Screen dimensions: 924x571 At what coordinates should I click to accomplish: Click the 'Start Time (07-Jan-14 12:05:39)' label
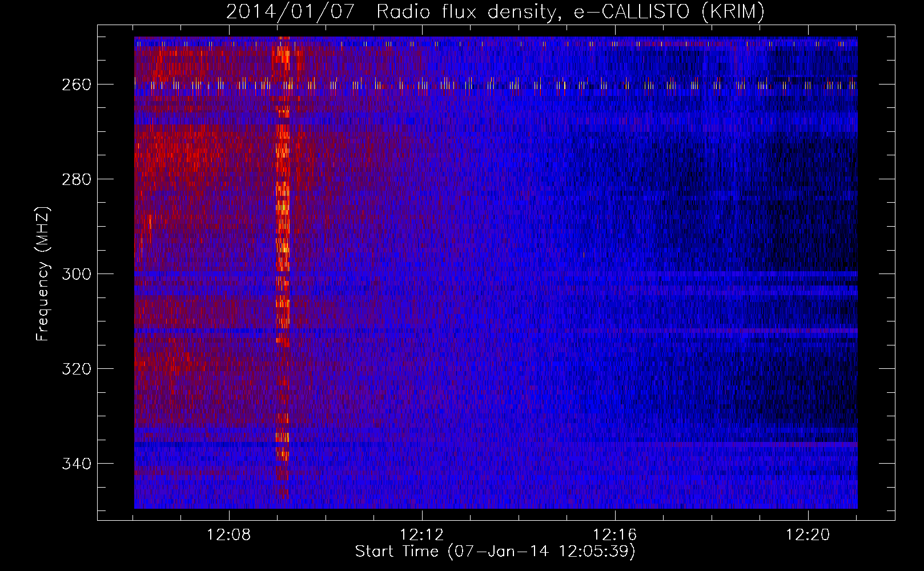[x=495, y=552]
